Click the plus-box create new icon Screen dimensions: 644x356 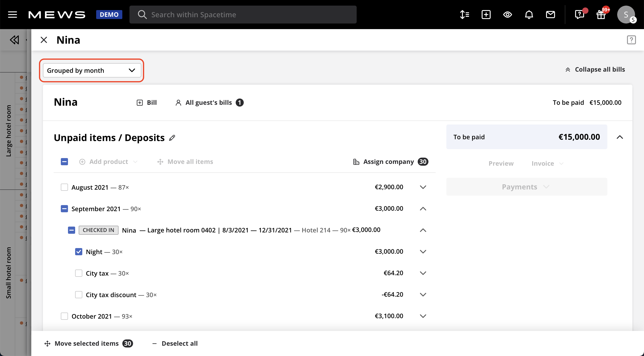click(486, 15)
